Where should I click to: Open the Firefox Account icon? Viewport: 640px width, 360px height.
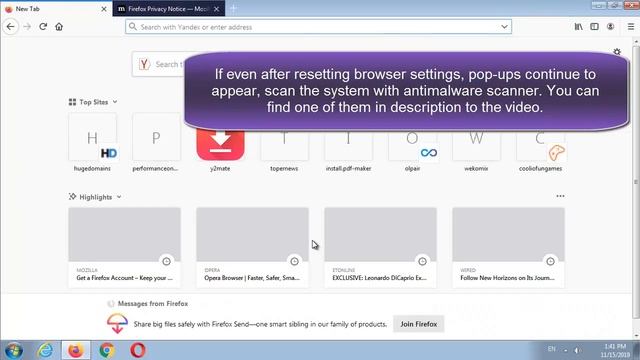click(610, 27)
